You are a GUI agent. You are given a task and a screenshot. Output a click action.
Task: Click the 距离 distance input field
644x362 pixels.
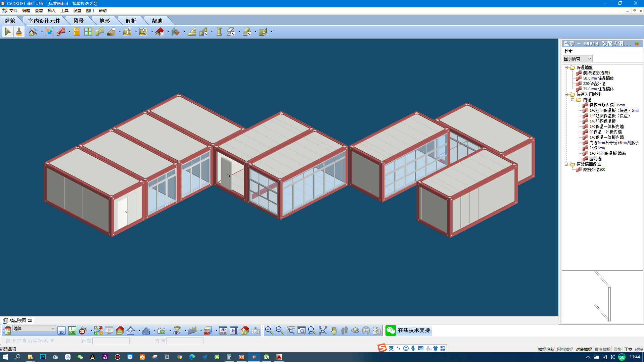111,341
